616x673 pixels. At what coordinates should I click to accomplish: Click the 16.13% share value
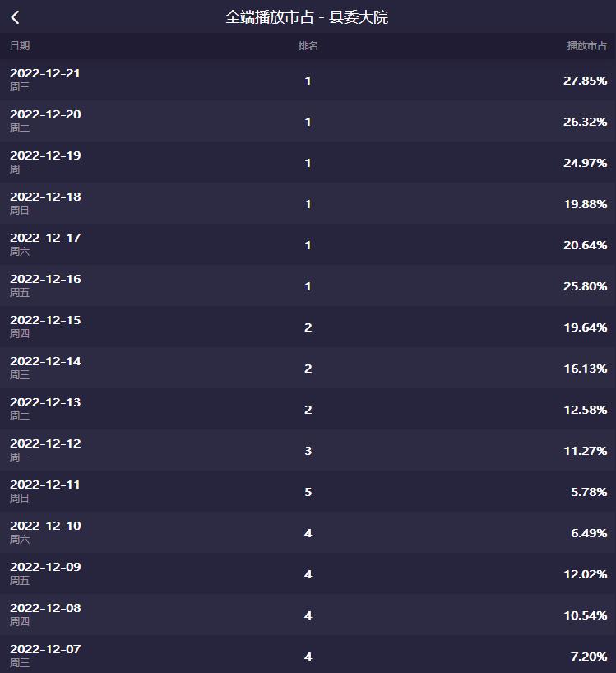(x=585, y=369)
